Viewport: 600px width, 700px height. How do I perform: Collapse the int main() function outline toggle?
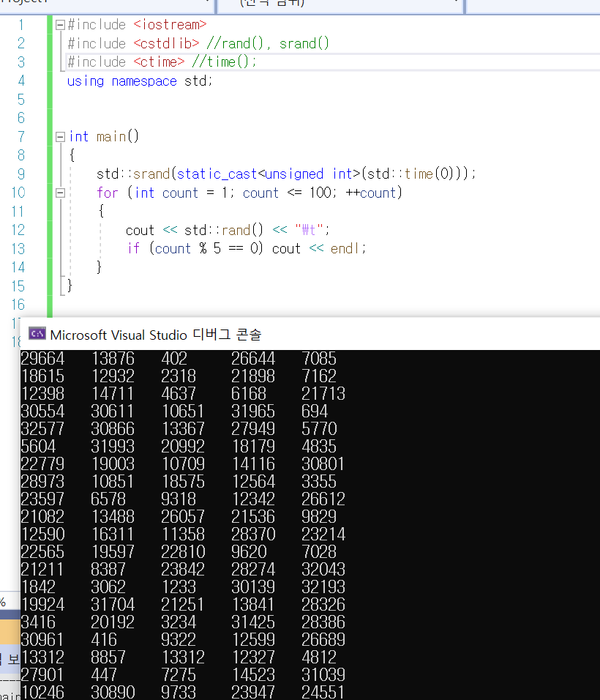click(60, 137)
